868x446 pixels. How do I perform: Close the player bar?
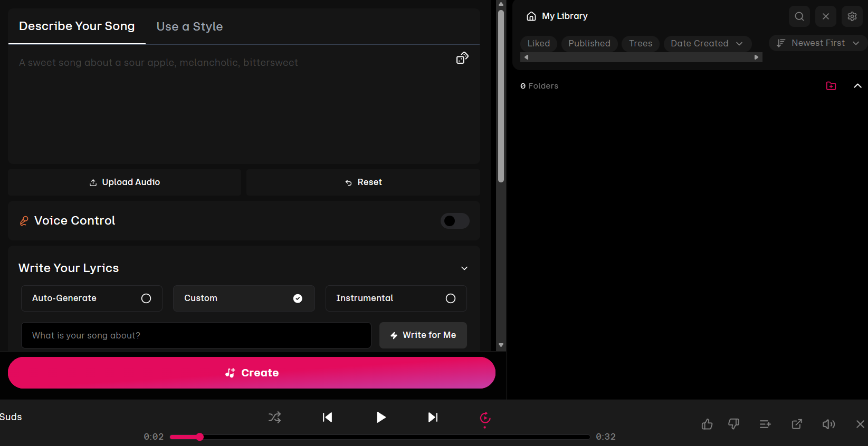pyautogui.click(x=860, y=424)
